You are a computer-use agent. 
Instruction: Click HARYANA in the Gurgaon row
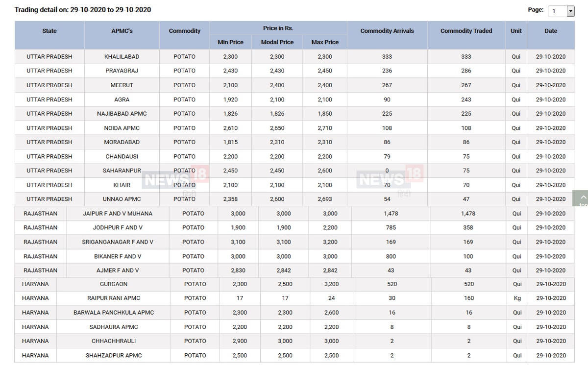tap(35, 284)
